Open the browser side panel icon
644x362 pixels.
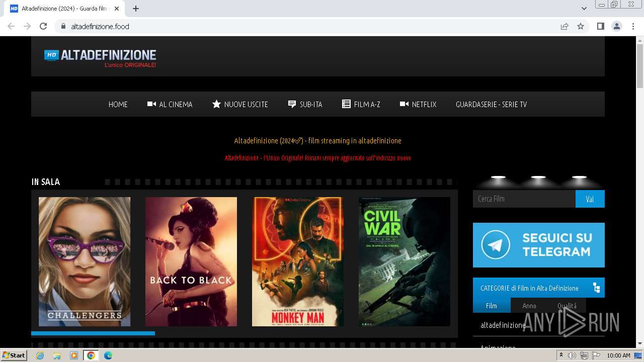(x=601, y=26)
